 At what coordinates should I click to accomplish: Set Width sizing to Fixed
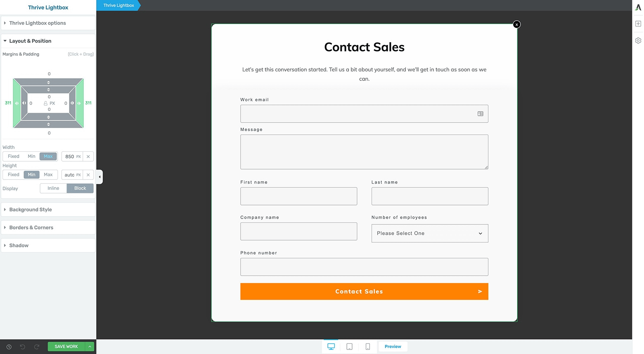13,156
